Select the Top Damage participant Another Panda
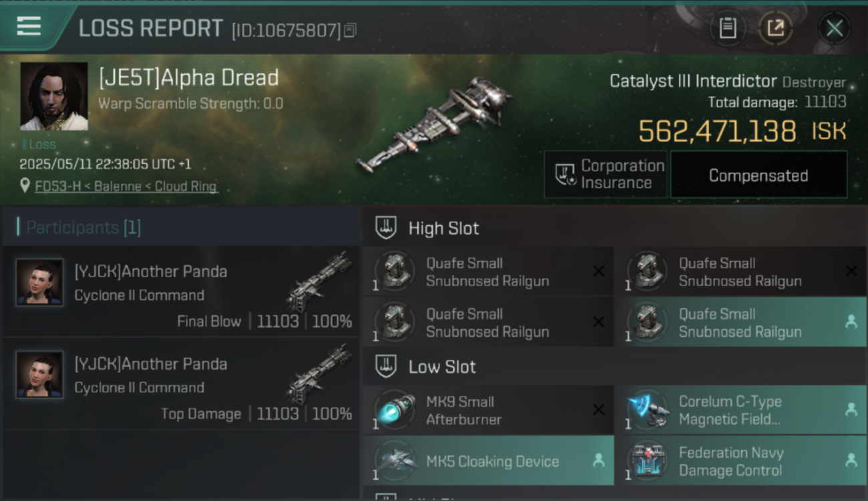 pos(181,383)
